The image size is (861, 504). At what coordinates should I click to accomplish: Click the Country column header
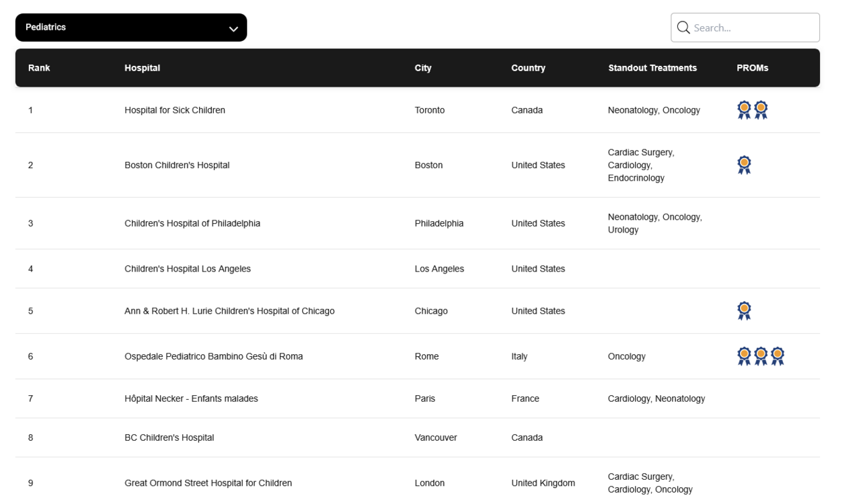point(528,68)
